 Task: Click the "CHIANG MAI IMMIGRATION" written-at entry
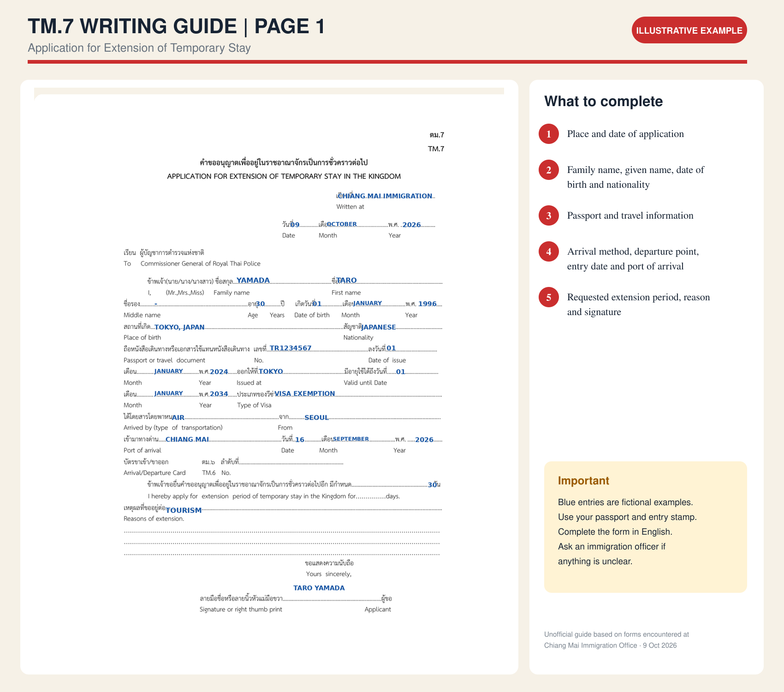385,196
